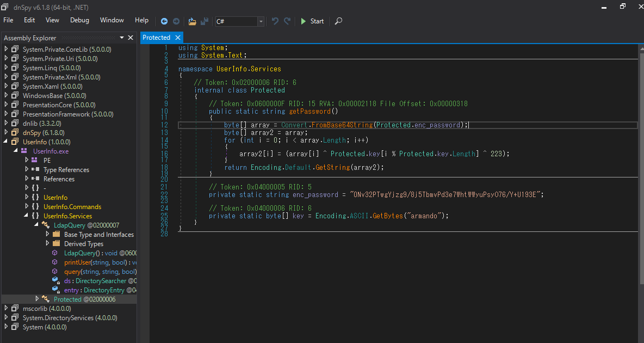Collapse the LdapQuery class node
Screen dimensions: 644x343
point(36,224)
